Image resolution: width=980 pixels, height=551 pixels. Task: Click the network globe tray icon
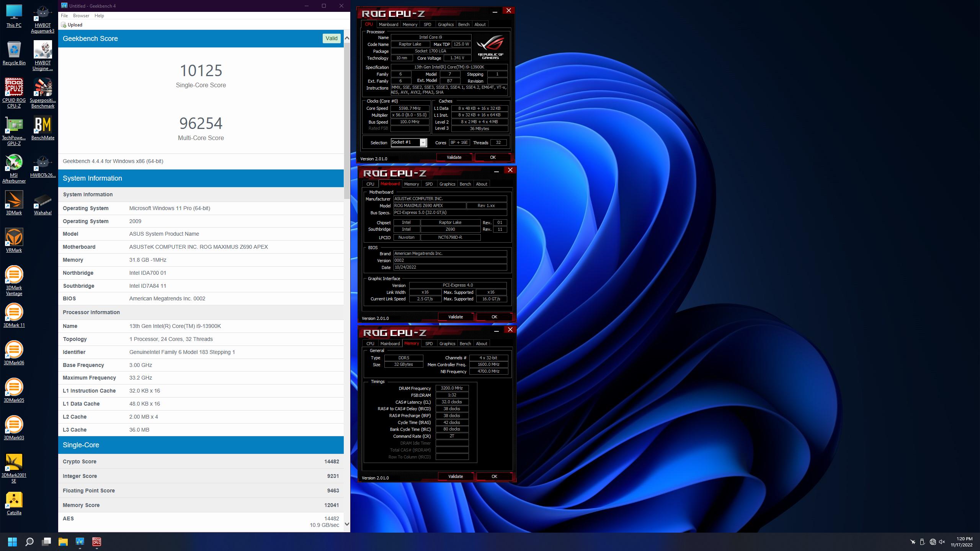933,542
